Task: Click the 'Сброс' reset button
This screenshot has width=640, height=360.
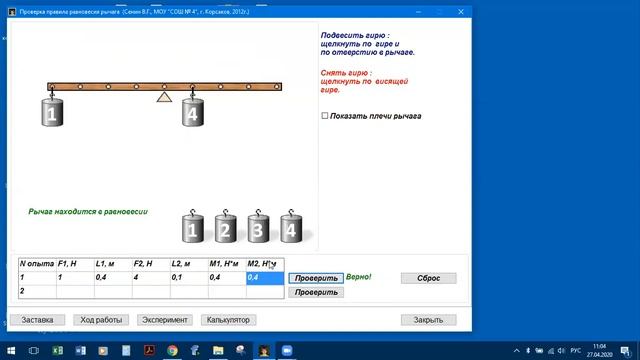Action: click(429, 278)
